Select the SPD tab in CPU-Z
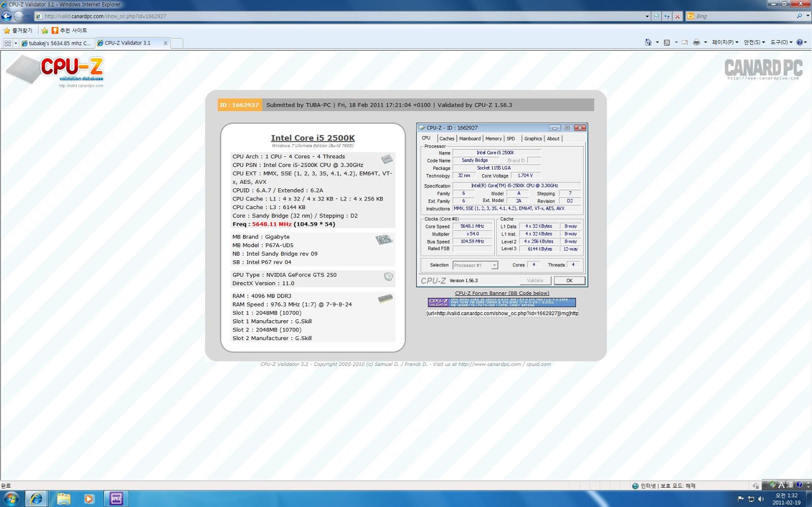The width and height of the screenshot is (812, 507). 511,139
